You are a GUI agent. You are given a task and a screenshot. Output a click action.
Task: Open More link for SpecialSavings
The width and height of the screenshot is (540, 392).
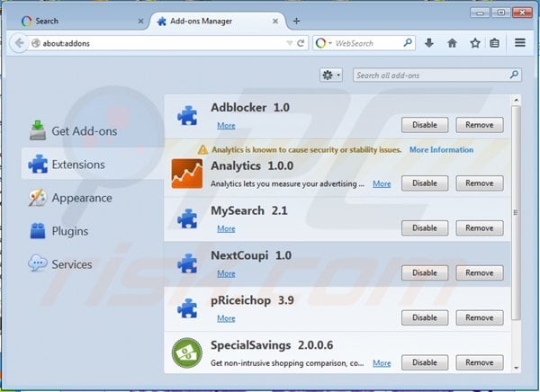click(x=382, y=363)
